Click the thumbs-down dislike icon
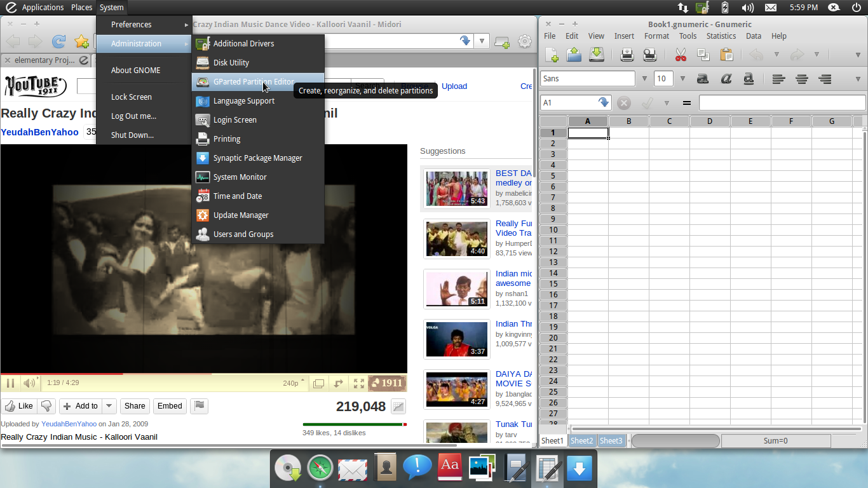 (46, 406)
